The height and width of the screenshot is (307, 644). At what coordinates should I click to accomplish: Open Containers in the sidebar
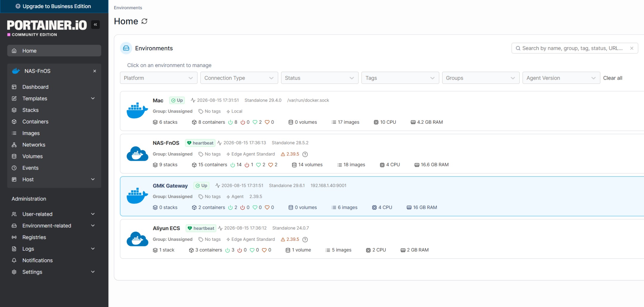[54, 122]
